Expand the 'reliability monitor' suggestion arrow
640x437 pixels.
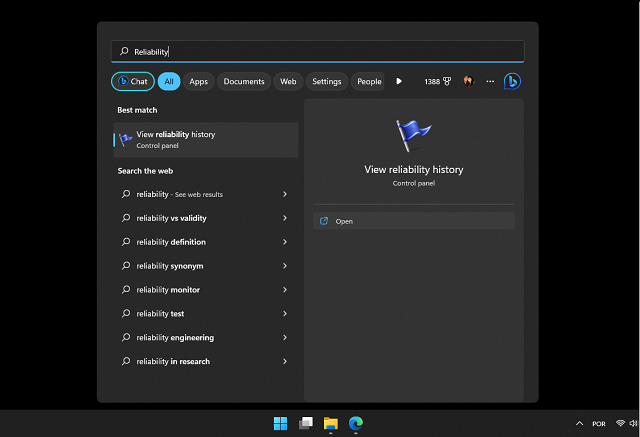click(285, 290)
